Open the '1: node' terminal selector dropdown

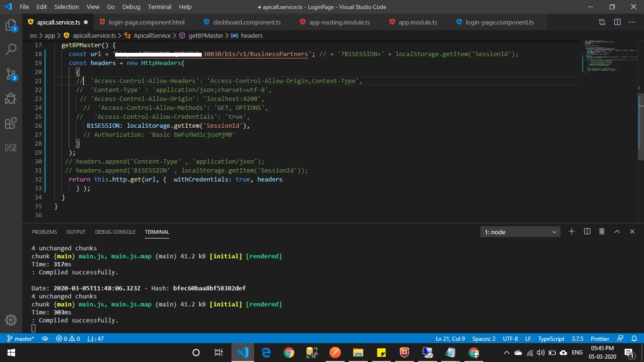(x=520, y=232)
